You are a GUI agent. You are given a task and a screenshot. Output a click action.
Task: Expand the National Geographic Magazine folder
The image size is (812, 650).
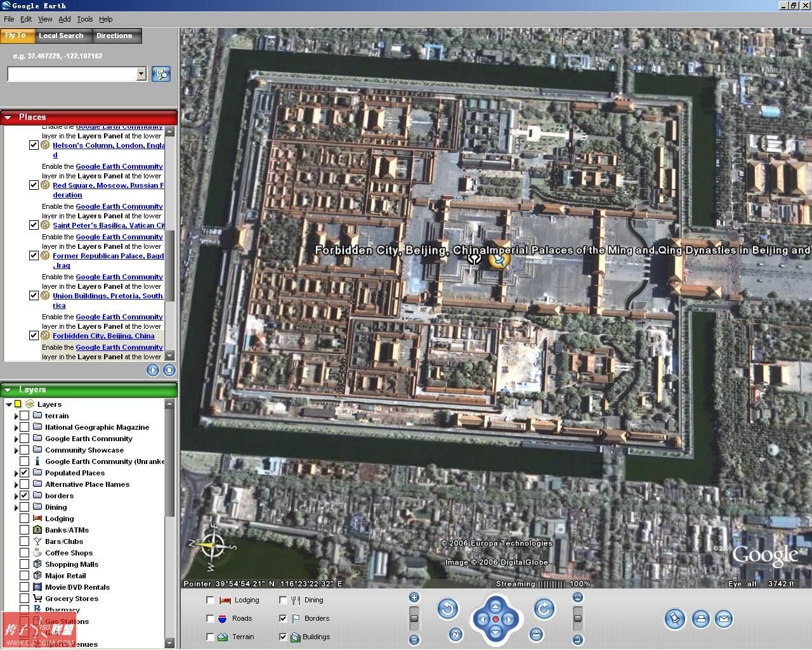(16, 428)
